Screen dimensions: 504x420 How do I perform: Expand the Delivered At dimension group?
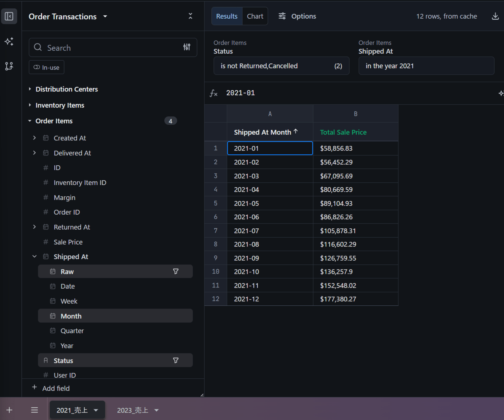35,153
